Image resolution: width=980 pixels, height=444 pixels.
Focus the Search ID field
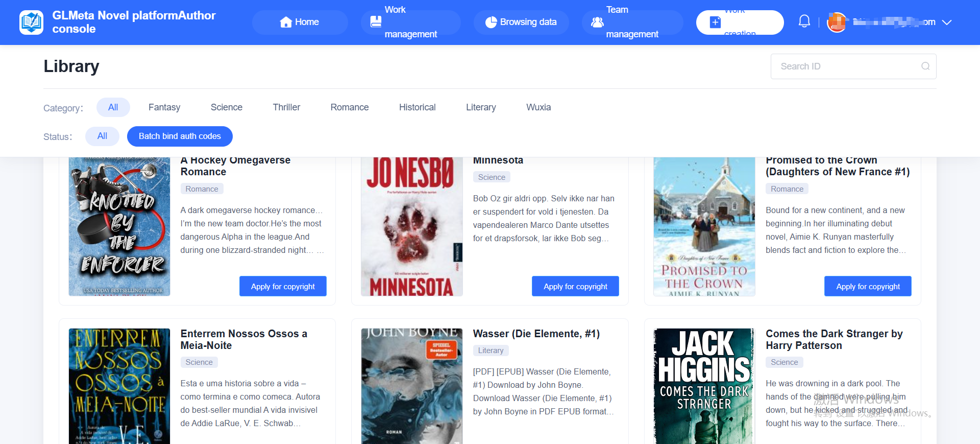tap(853, 66)
